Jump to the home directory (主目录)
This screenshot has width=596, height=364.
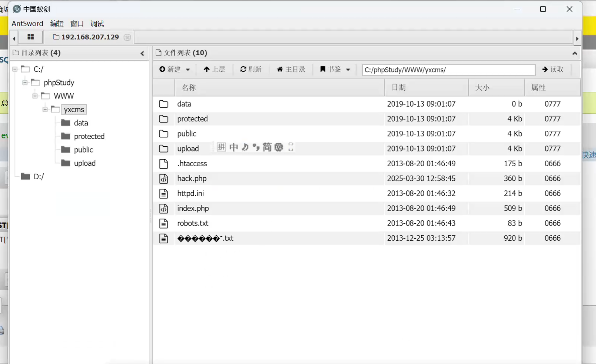[291, 69]
